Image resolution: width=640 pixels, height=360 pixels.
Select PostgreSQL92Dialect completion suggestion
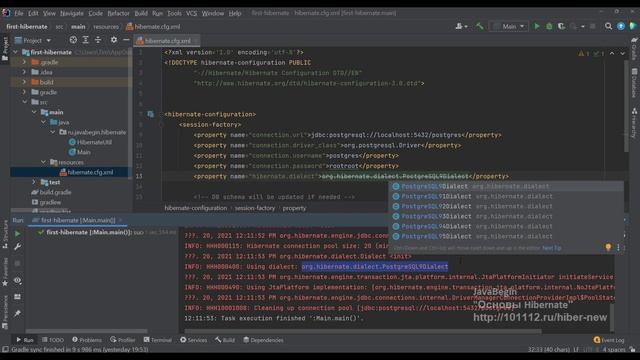coord(506,206)
